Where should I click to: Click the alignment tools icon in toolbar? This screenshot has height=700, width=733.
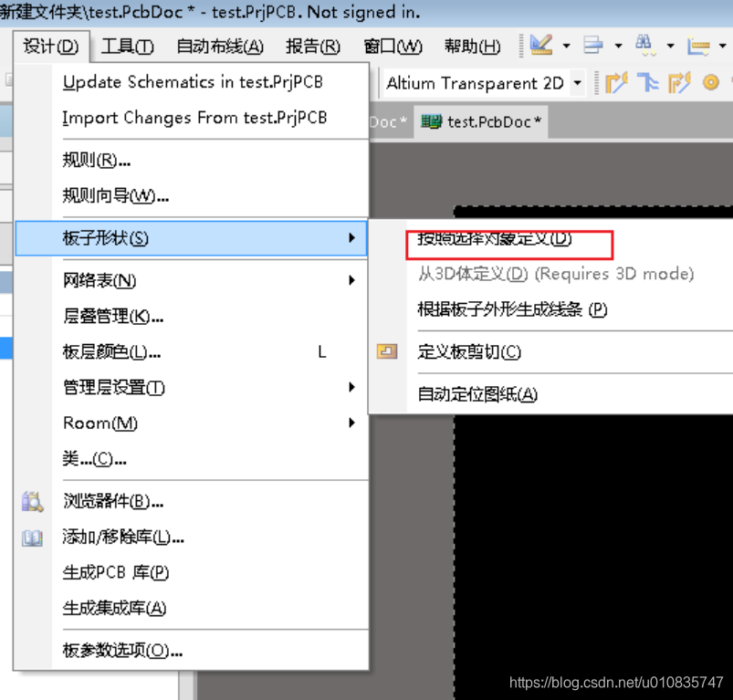(x=593, y=45)
